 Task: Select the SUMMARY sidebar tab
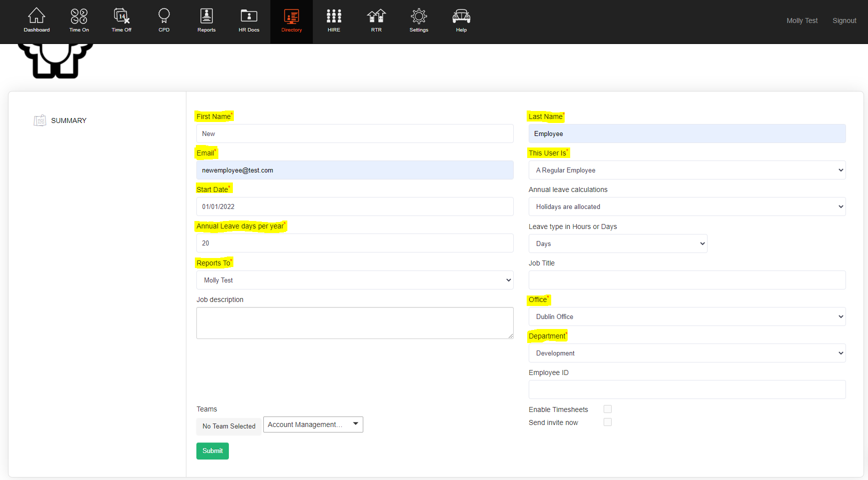68,120
